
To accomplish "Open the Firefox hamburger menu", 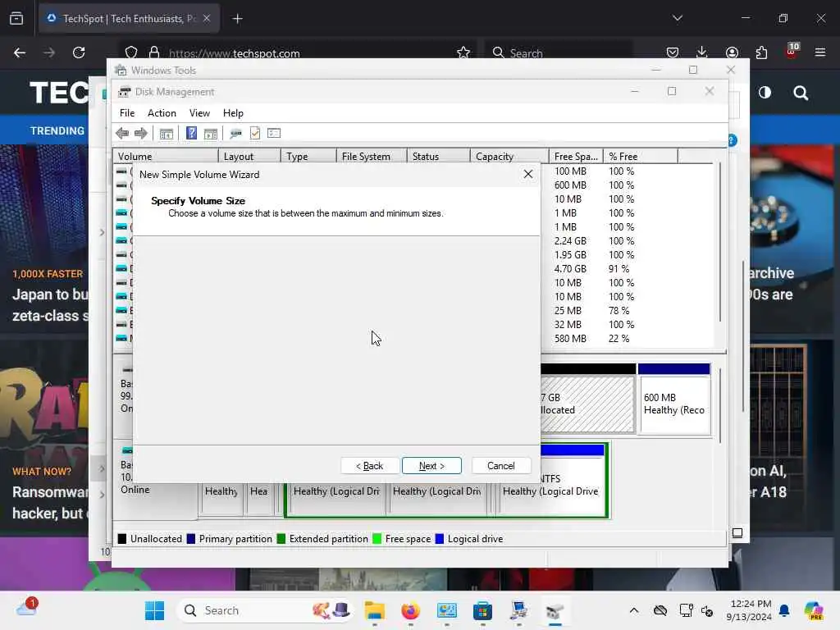I will coord(820,52).
